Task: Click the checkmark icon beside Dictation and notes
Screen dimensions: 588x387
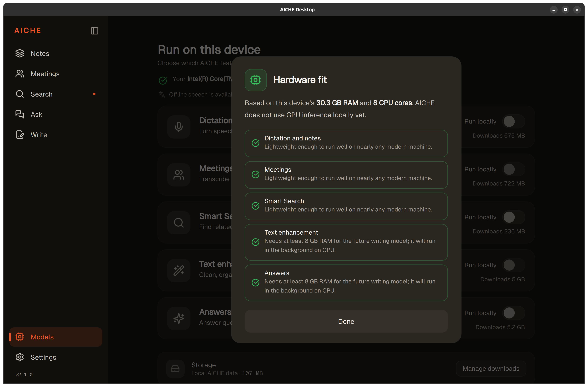Action: click(255, 143)
